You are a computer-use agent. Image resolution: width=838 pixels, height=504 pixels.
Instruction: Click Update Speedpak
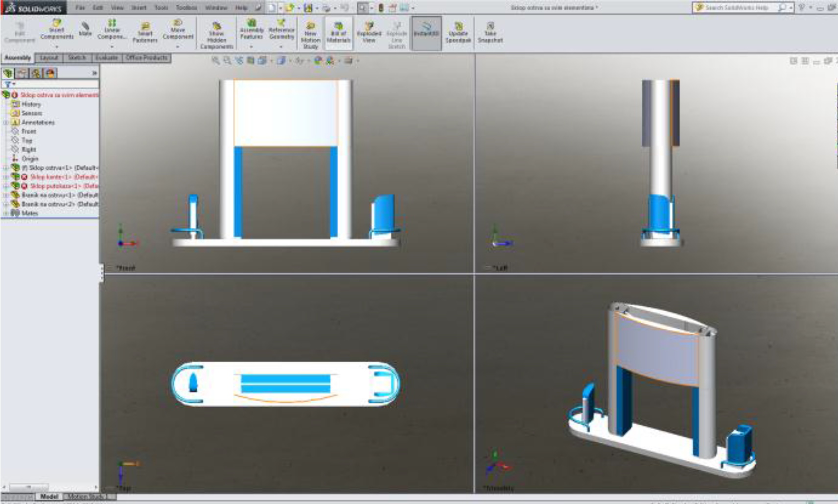tap(458, 32)
